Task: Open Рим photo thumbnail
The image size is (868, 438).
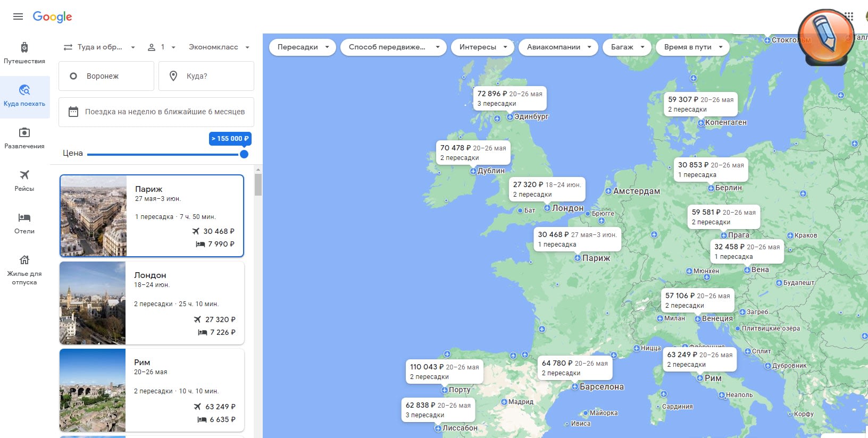Action: click(93, 390)
